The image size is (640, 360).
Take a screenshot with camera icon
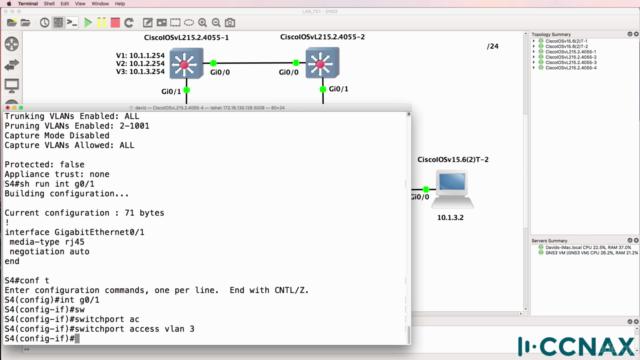(230, 22)
